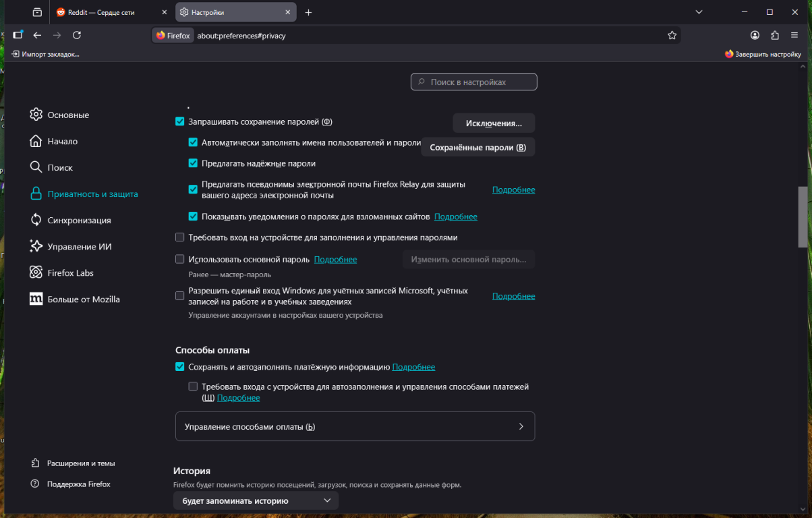This screenshot has width=812, height=518.
Task: Bookmark page with the star icon
Action: pyautogui.click(x=672, y=35)
